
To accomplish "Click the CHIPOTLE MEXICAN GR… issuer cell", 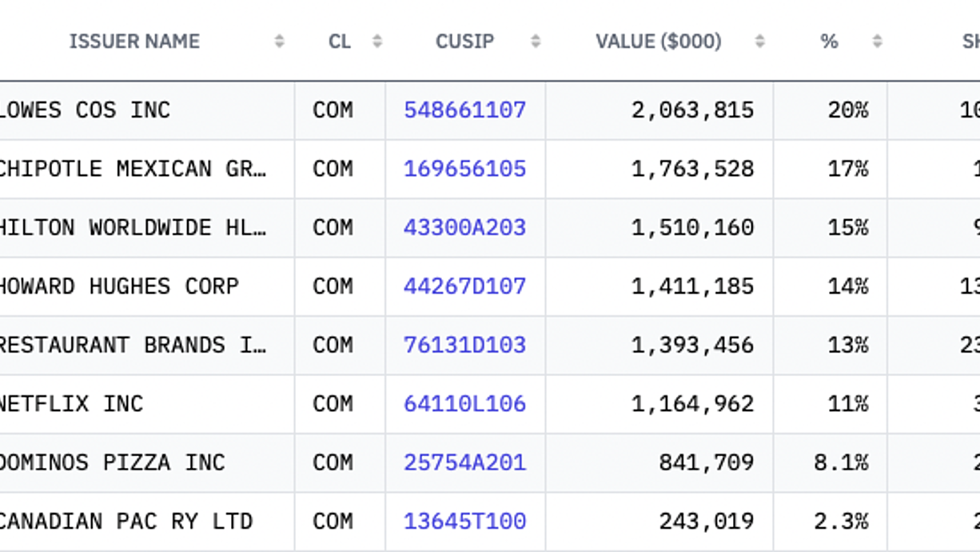I will pos(133,169).
